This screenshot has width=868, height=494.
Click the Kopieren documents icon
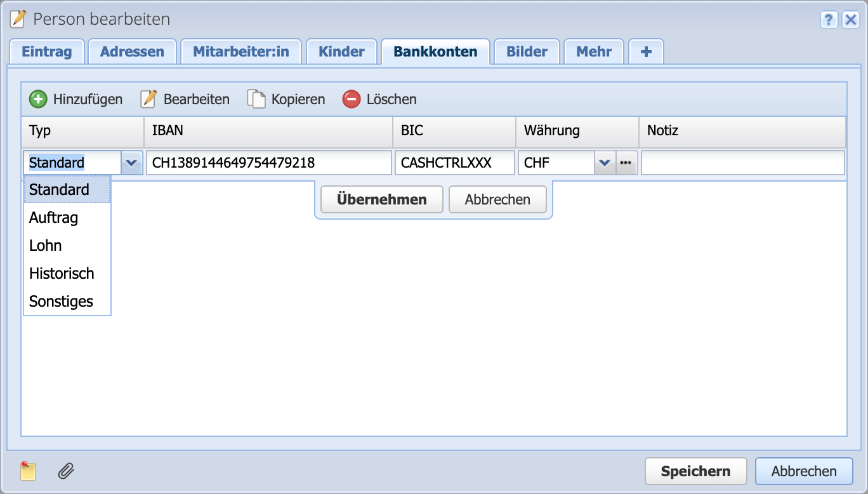click(x=256, y=99)
